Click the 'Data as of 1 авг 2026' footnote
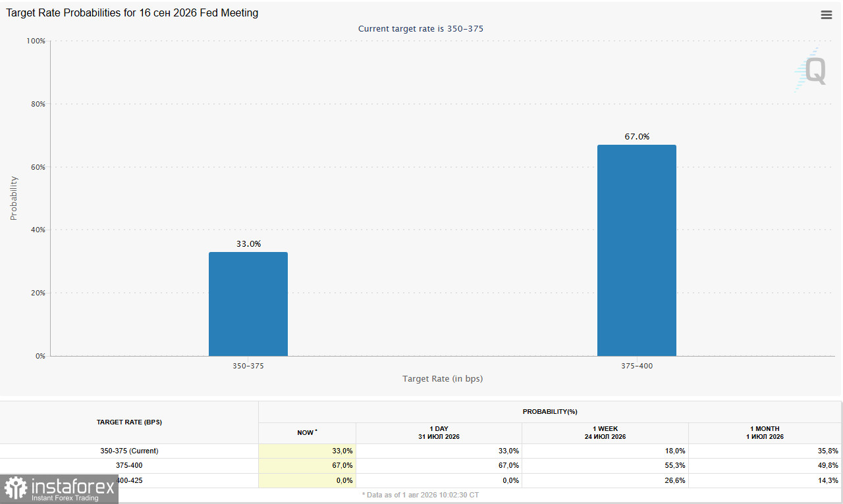The width and height of the screenshot is (843, 504). [421, 495]
